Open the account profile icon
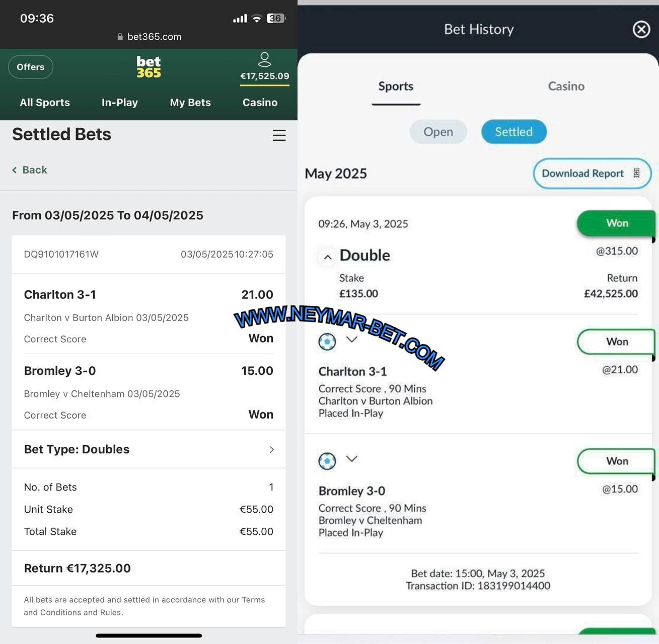Screen dimensions: 659x644 [264, 59]
